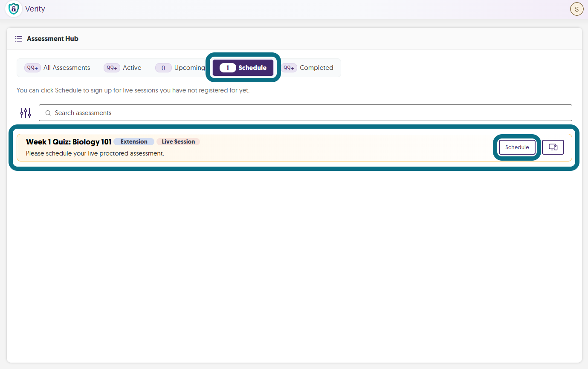The image size is (588, 369).
Task: Open the filter sliders icon
Action: tap(26, 113)
